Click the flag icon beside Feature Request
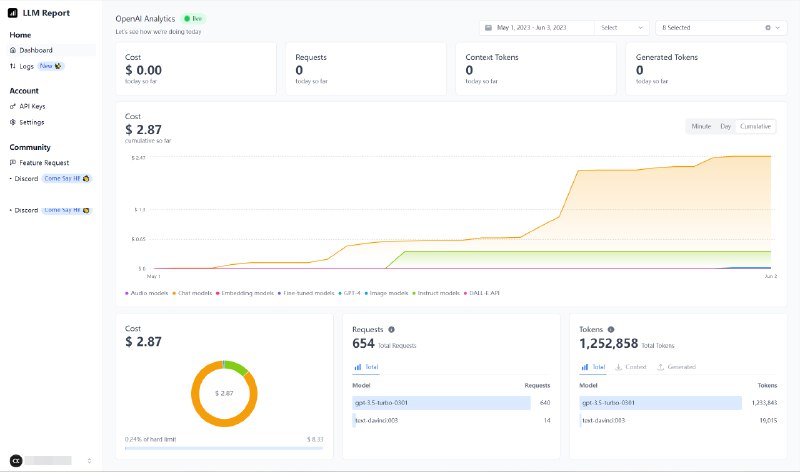Viewport: 800px width, 472px height. [x=13, y=162]
